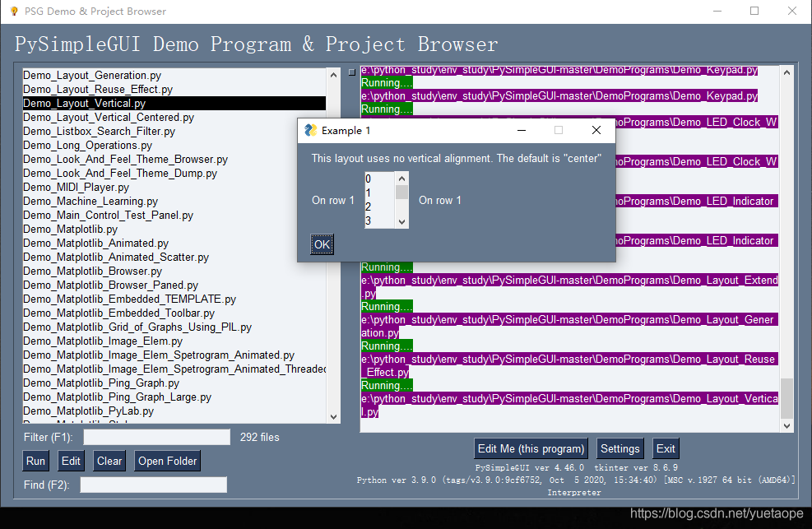Click the small sizer square beside output pane

[352, 72]
